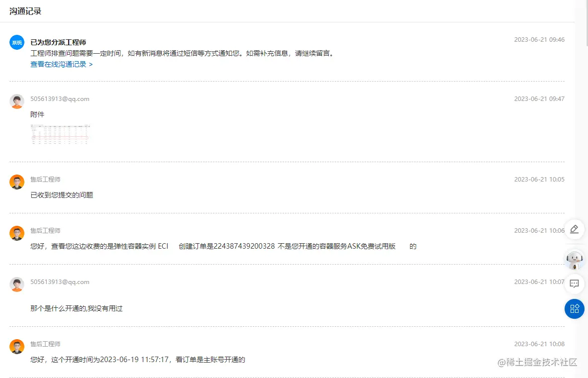
Task: Click engineer avatar beside the ECI order message
Action: click(x=17, y=233)
